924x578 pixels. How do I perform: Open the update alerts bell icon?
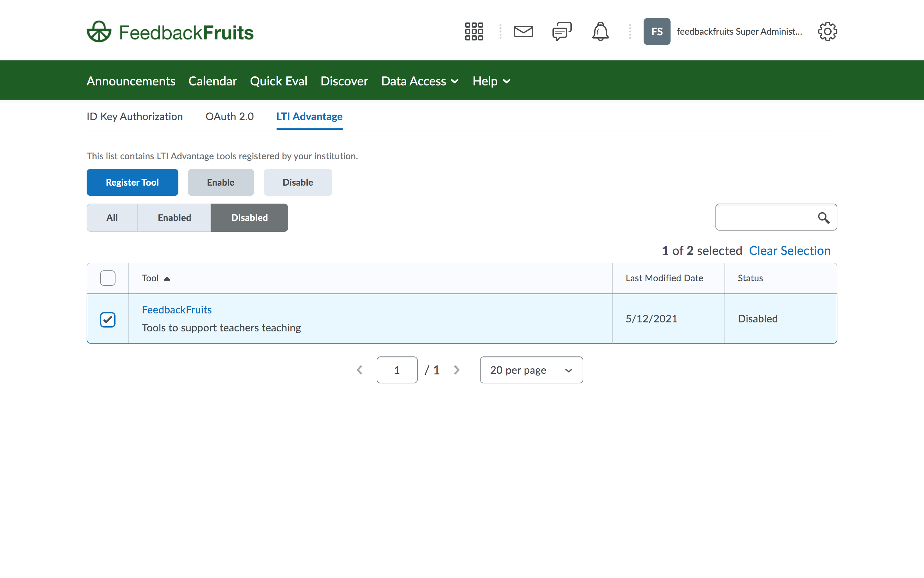point(600,31)
